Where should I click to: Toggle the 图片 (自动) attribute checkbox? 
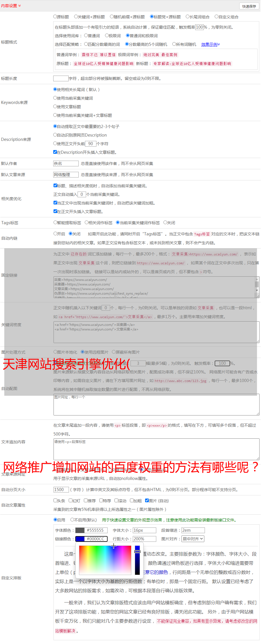(x=147, y=501)
